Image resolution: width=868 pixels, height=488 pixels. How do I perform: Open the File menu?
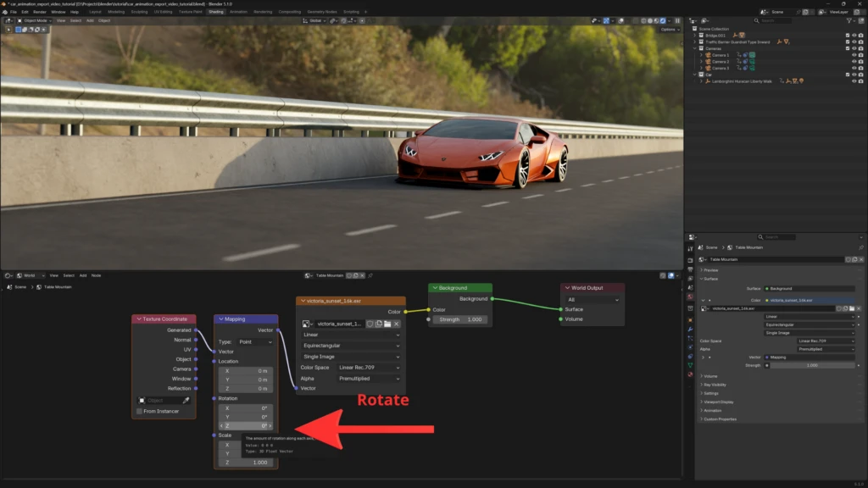tap(14, 12)
